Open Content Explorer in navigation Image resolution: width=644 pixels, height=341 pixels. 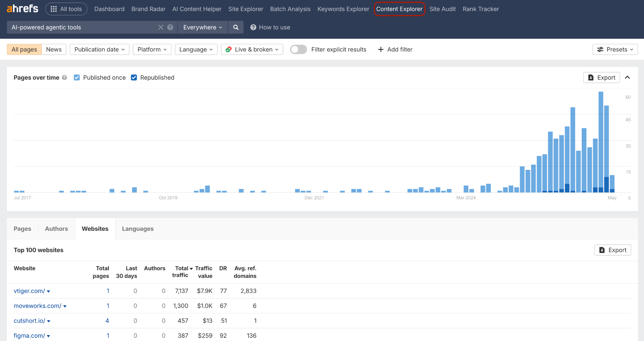coord(399,9)
